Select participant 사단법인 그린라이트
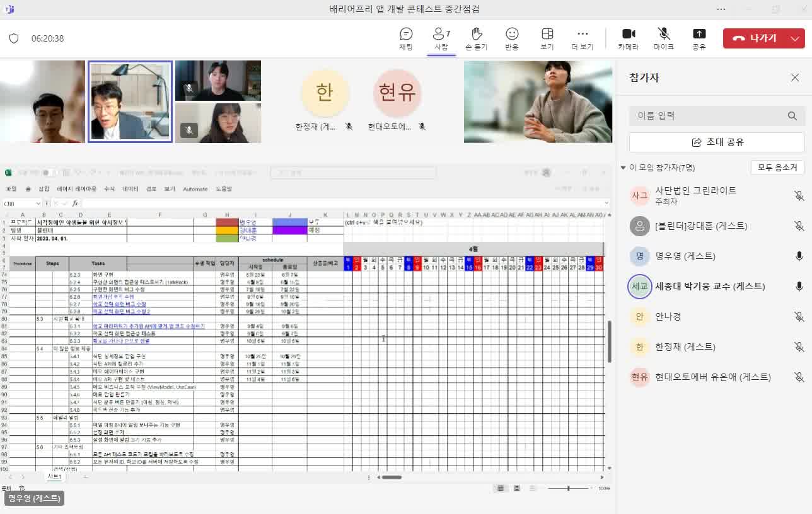 click(717, 195)
